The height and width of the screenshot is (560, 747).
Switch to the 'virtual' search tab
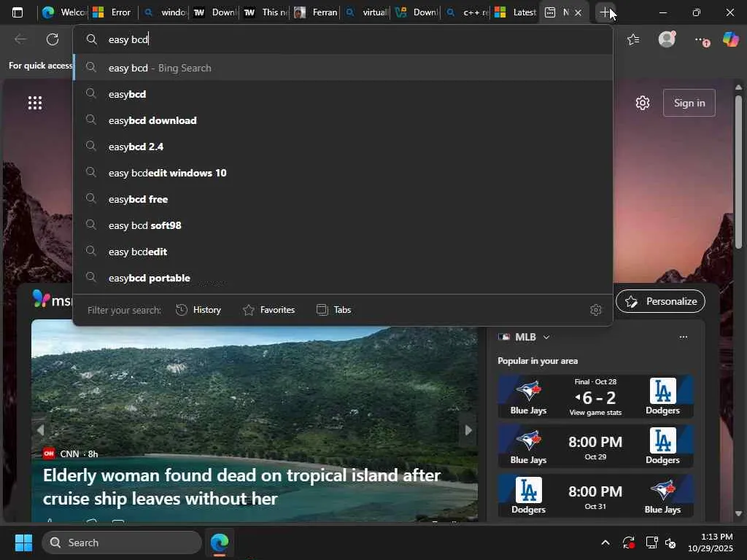coord(365,12)
